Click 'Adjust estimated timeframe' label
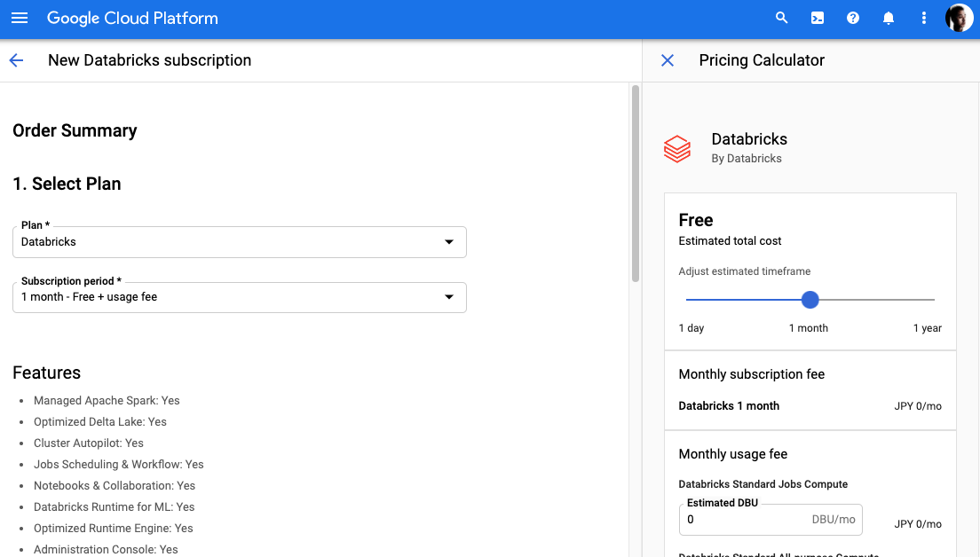This screenshot has width=980, height=557. (745, 271)
